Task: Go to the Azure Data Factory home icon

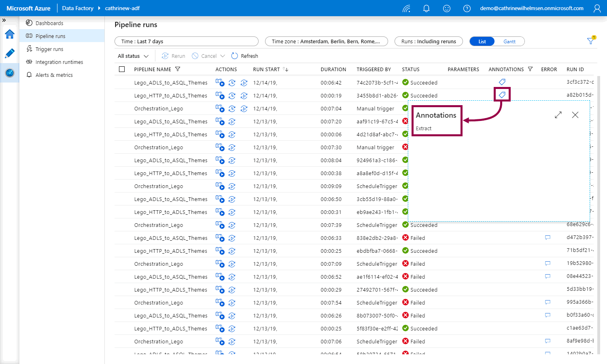Action: pos(10,34)
